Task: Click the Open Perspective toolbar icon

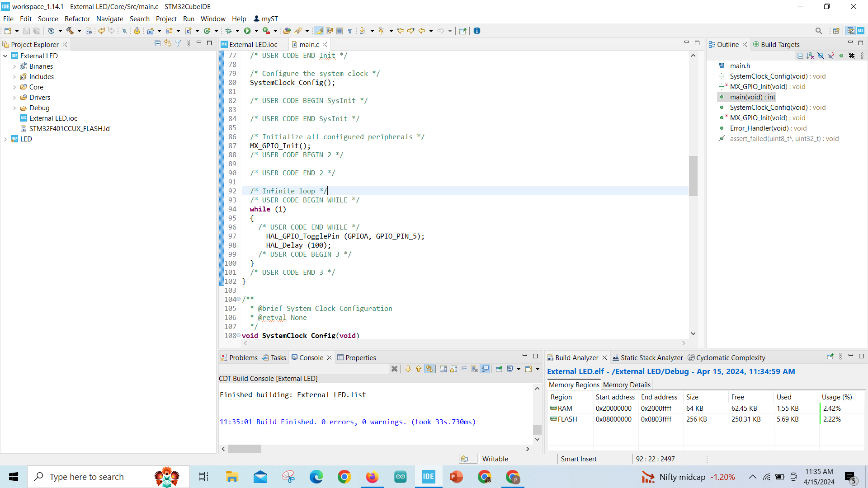Action: click(x=836, y=31)
